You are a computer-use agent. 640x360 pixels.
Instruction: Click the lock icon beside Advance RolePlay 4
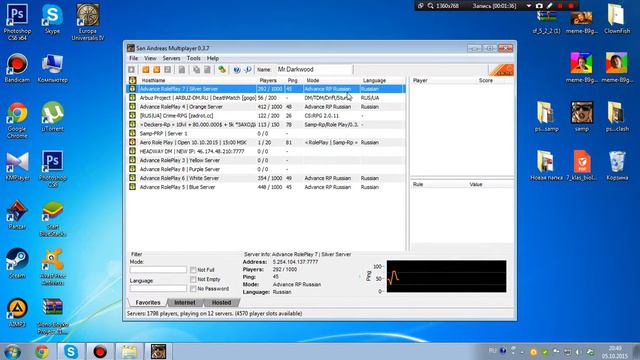click(x=132, y=107)
